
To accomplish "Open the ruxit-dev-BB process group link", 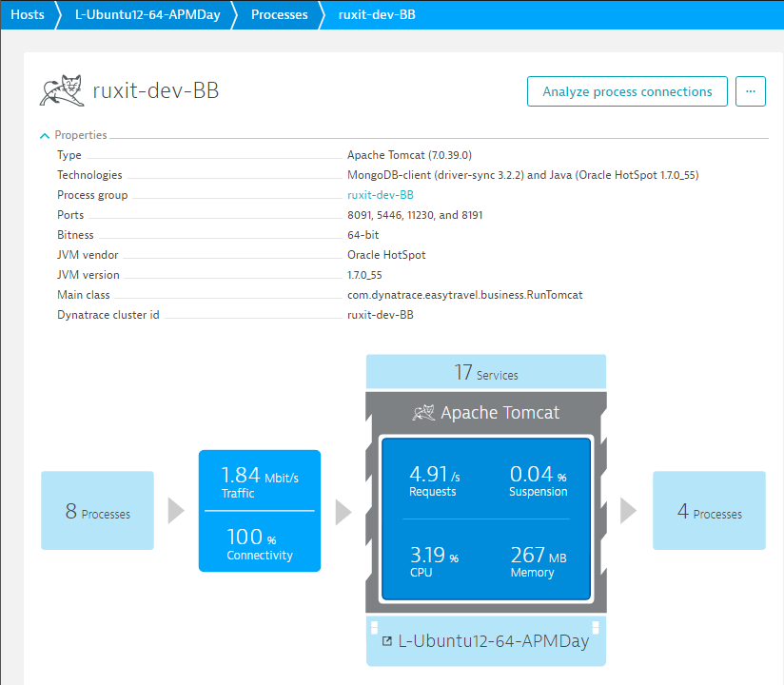I will [381, 195].
